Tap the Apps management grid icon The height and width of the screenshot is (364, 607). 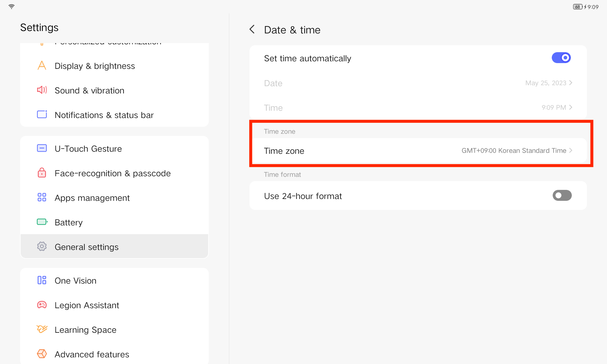click(42, 197)
